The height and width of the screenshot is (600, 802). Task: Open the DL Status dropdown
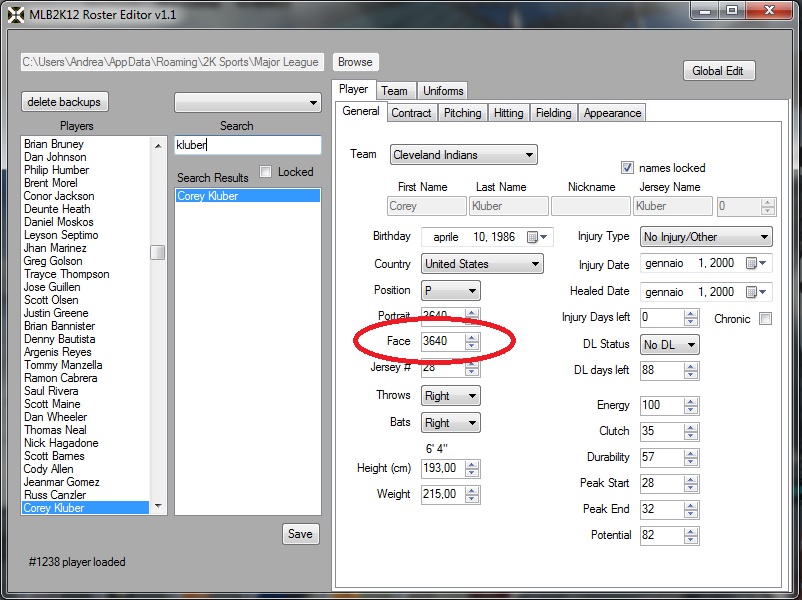[670, 345]
